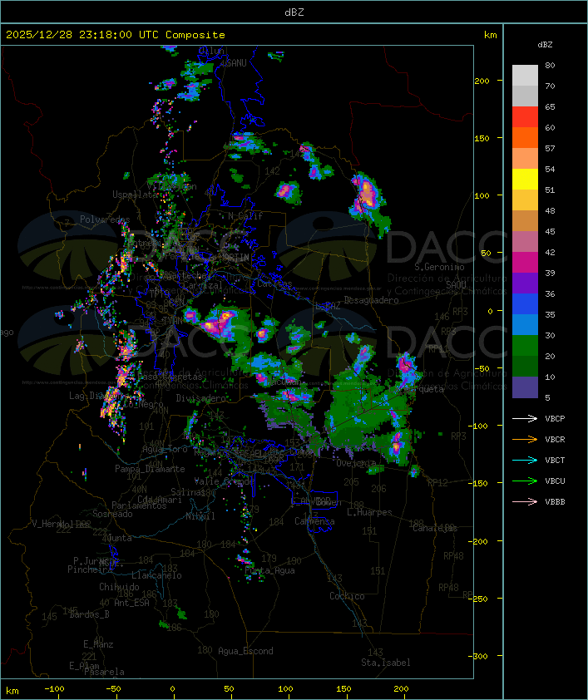Click the Sosneado place label

tap(112, 514)
